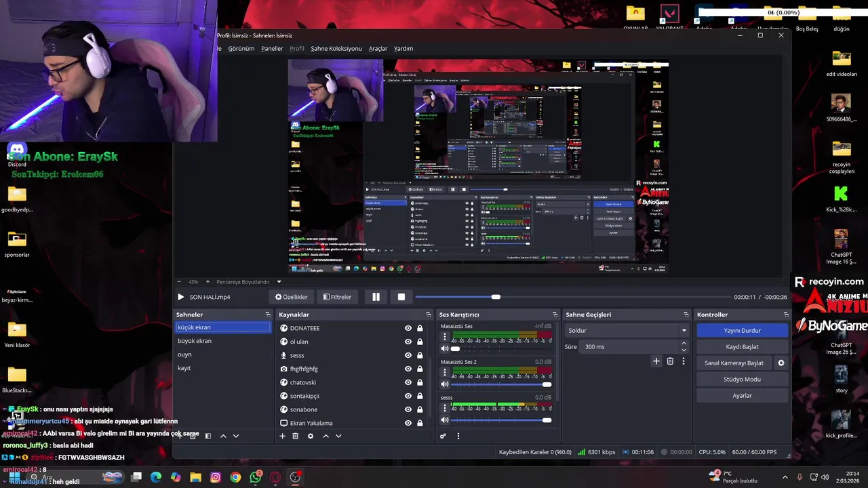The image size is (868, 488).
Task: Mute the Masaüstü Ses channel
Action: click(x=445, y=348)
